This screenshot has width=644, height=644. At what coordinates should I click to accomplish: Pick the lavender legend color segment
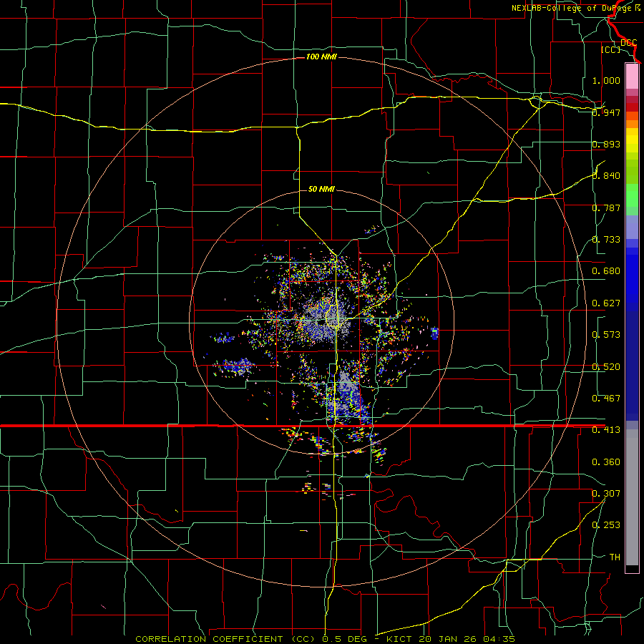pos(632,228)
